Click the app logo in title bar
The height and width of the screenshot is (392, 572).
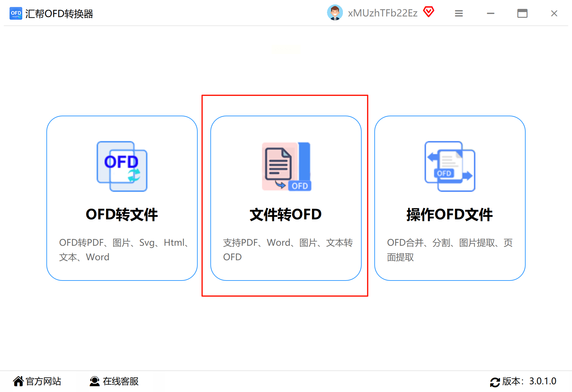[x=16, y=13]
